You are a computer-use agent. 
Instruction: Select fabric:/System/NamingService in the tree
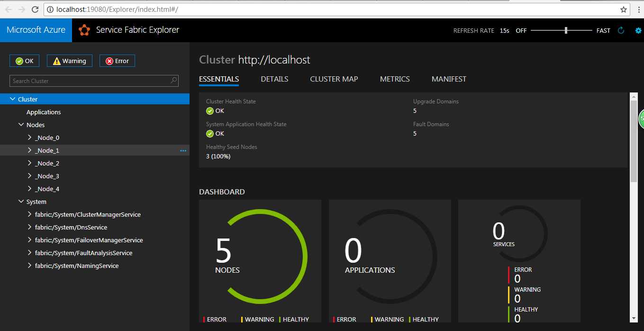point(77,266)
